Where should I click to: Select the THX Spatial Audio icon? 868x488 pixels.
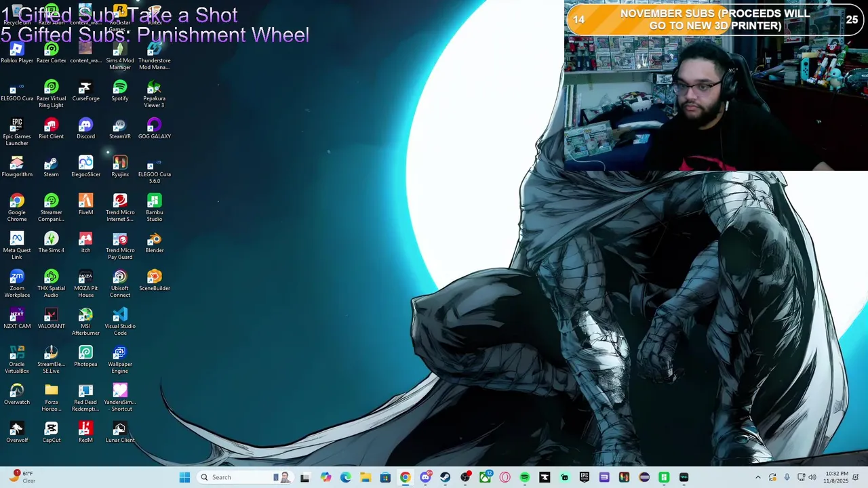coord(52,285)
